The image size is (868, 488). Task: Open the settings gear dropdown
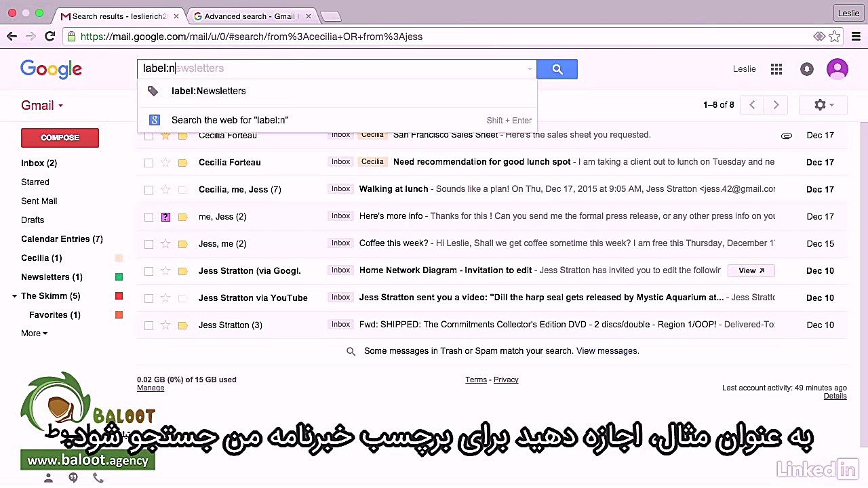coord(824,105)
